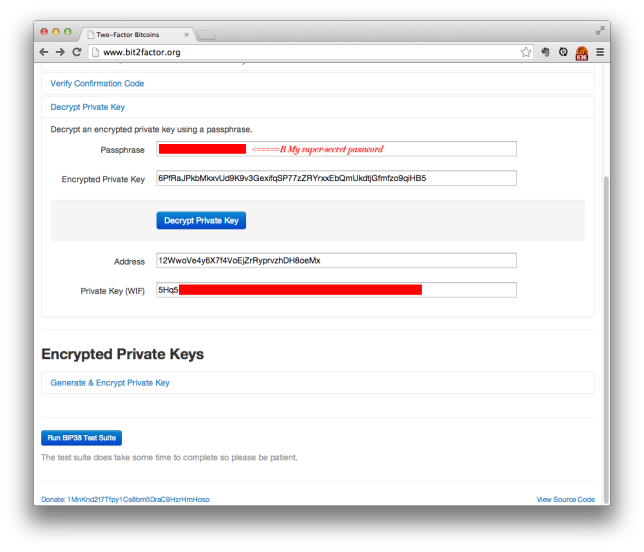The height and width of the screenshot is (552, 644).
Task: Go back with the browser back arrow
Action: tap(44, 52)
